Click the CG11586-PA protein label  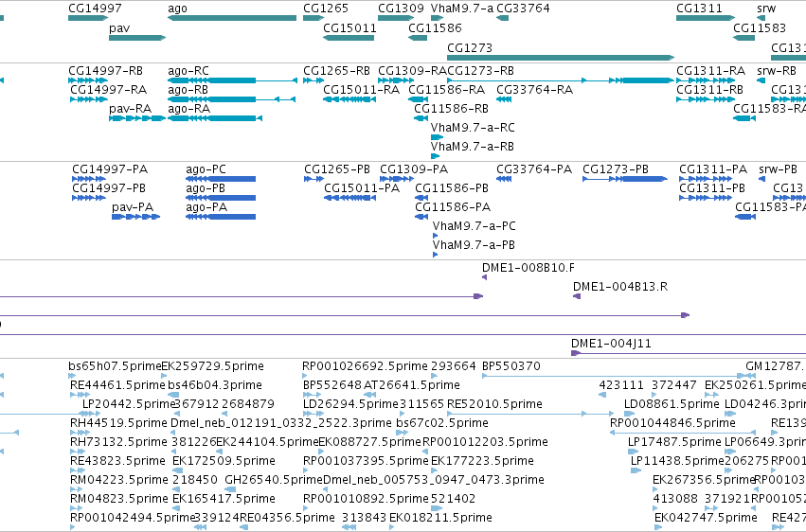(453, 207)
